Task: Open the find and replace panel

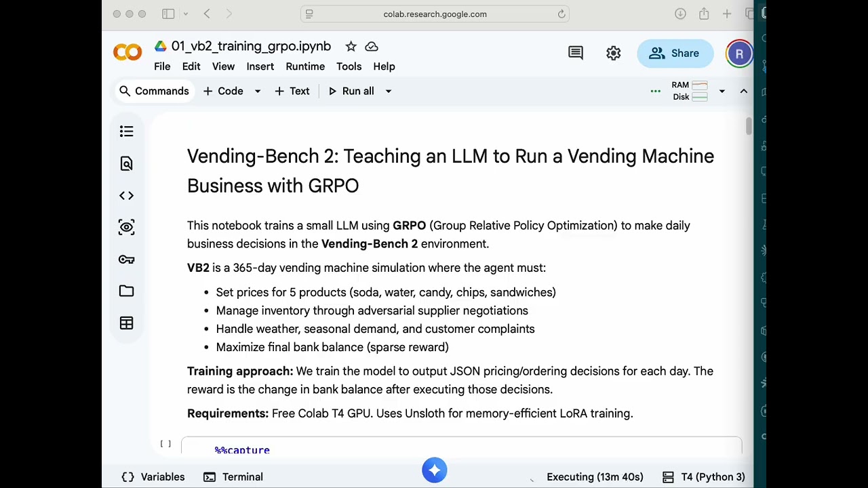Action: [127, 163]
